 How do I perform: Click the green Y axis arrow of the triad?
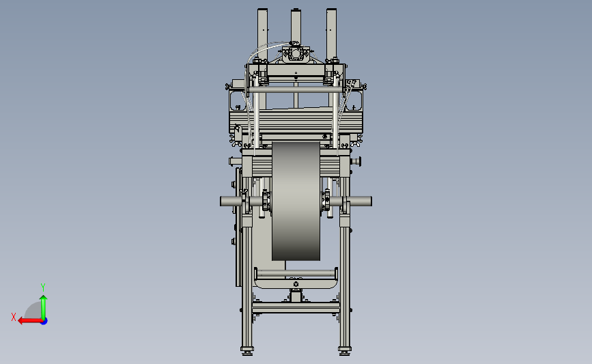click(44, 307)
